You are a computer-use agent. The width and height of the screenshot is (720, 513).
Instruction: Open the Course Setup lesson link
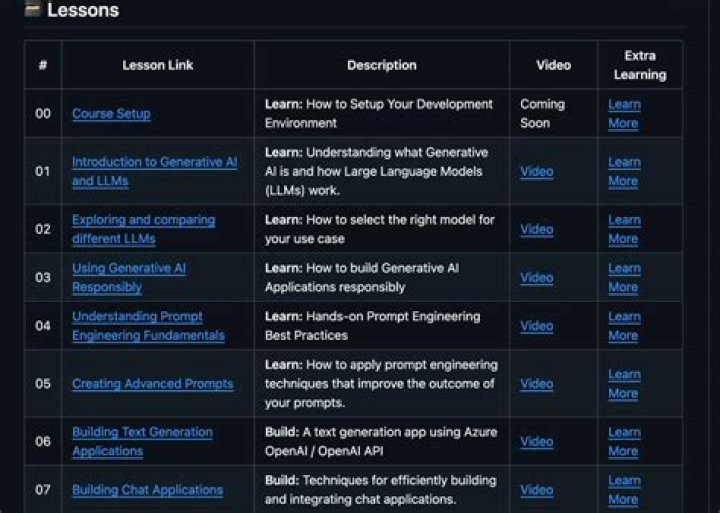pyautogui.click(x=111, y=114)
